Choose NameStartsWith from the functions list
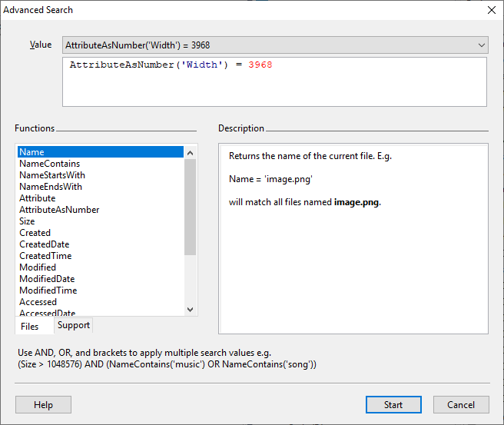 [51, 175]
